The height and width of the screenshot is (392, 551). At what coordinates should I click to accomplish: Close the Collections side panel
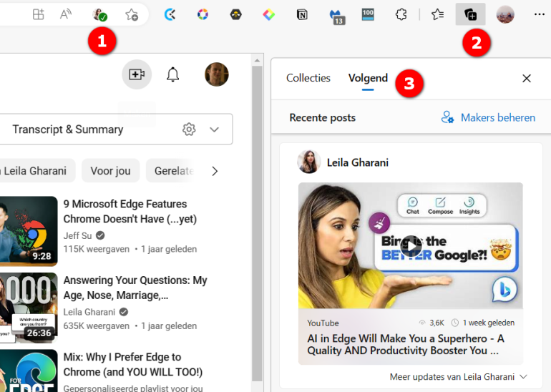pos(527,79)
